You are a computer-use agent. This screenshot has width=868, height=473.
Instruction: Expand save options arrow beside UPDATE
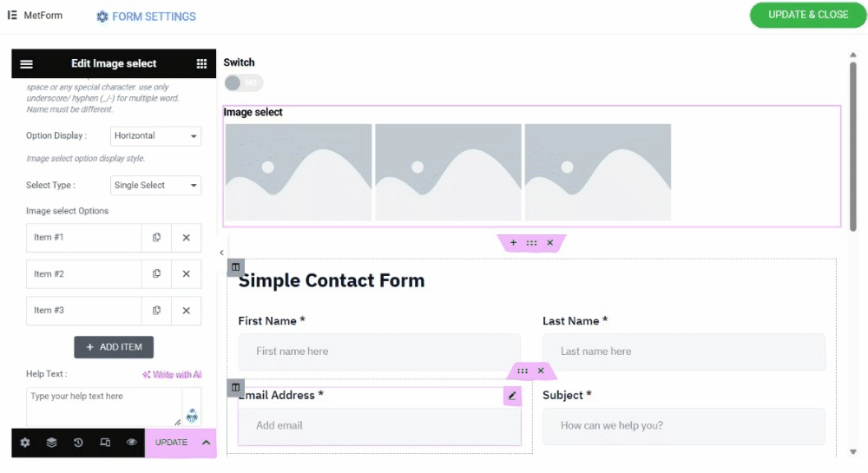point(206,443)
